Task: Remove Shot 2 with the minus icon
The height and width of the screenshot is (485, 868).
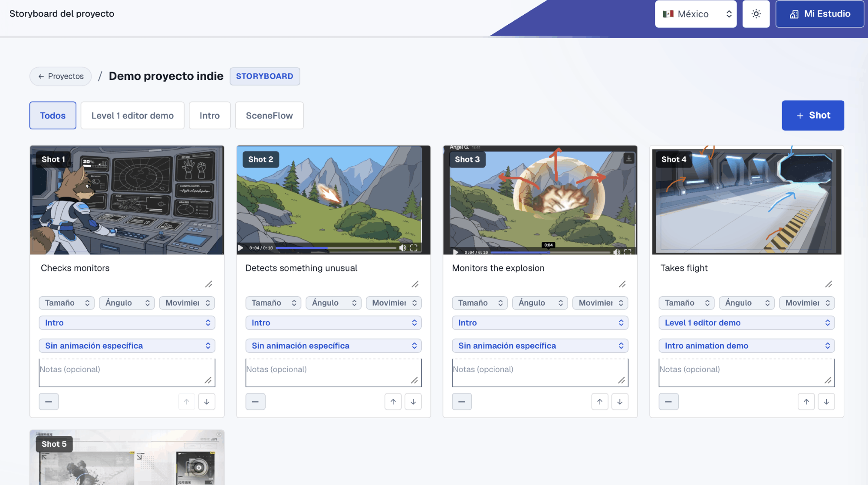Action: point(255,402)
